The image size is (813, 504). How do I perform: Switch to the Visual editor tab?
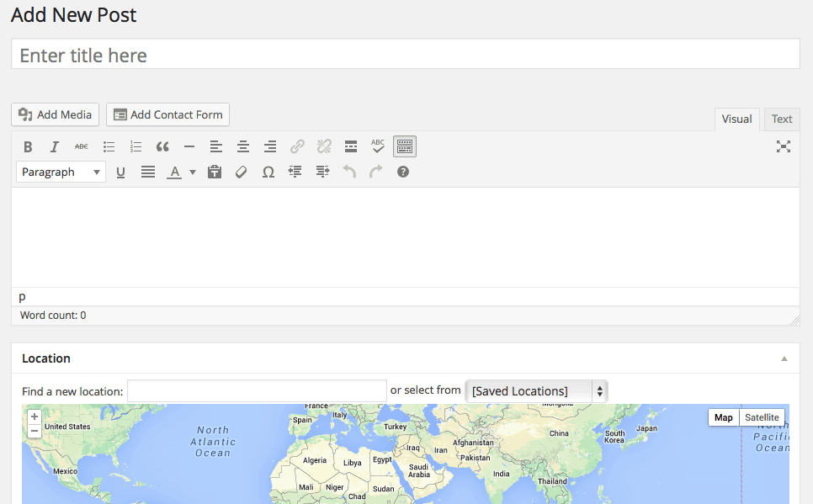click(736, 119)
